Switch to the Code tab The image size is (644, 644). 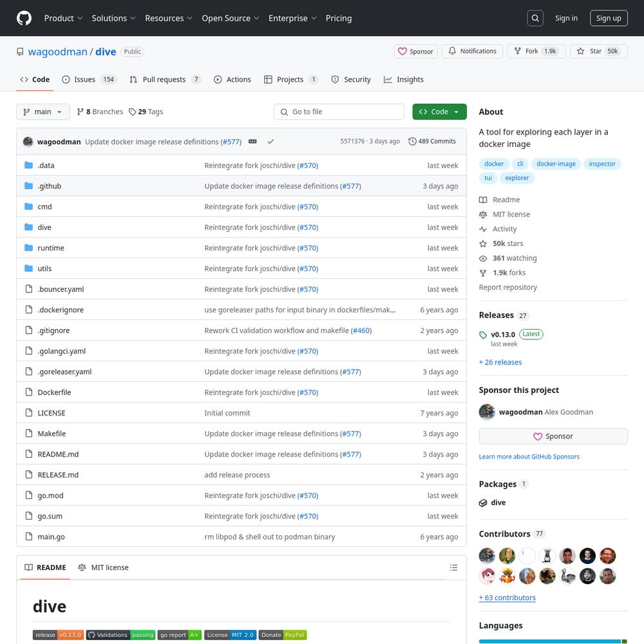(35, 80)
